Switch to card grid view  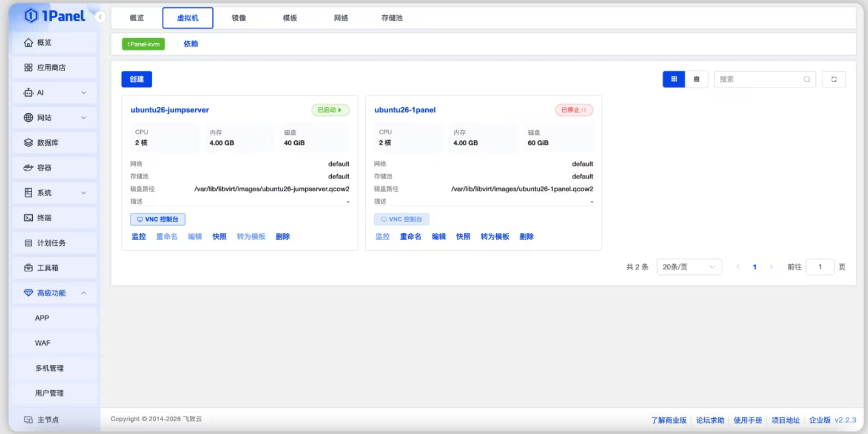click(x=674, y=79)
